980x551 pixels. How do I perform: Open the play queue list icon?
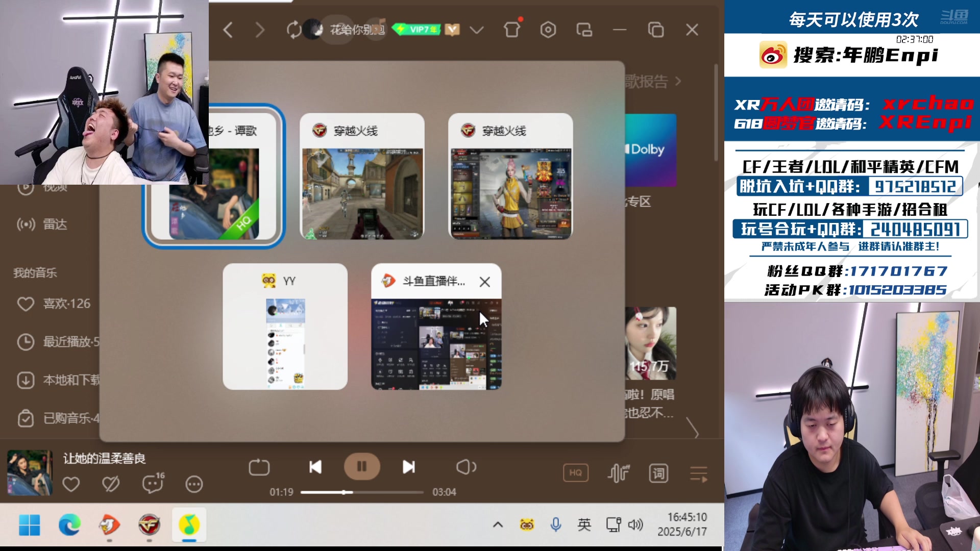pyautogui.click(x=699, y=473)
